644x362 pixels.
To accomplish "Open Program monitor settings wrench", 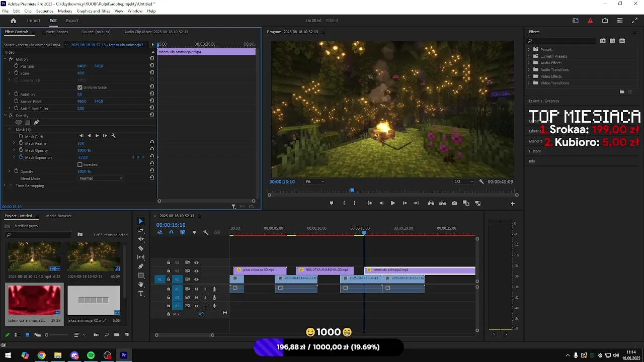I will click(x=481, y=182).
